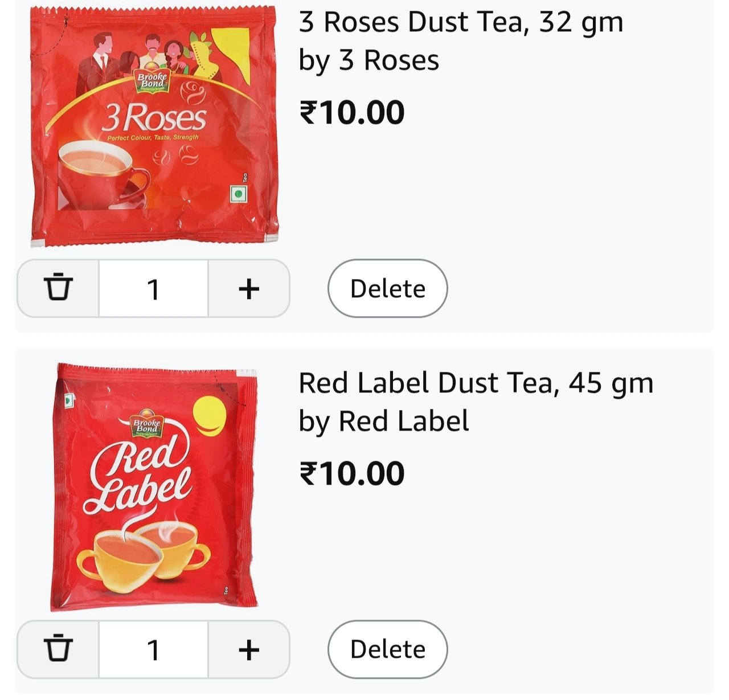Click the ₹10.00 price under 3 Roses
This screenshot has width=729, height=700.
pos(352,112)
